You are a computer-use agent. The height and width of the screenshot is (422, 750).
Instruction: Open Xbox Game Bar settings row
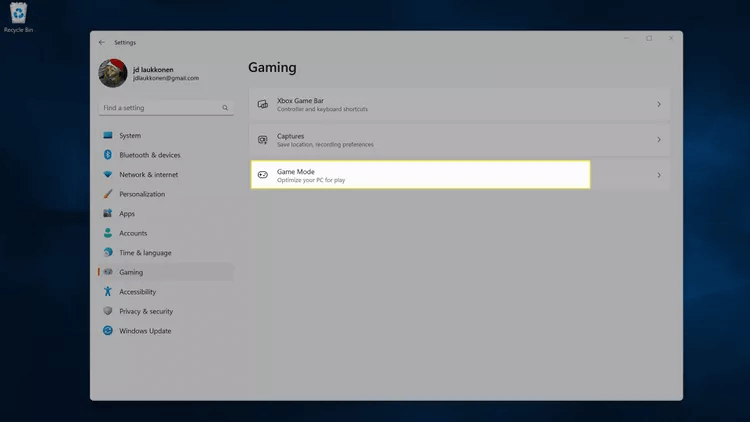[x=459, y=104]
